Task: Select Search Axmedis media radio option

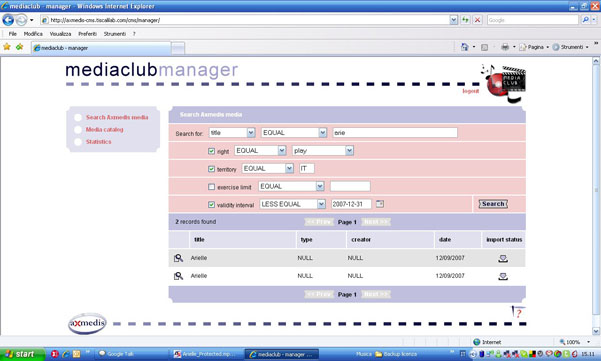Action: [78, 118]
